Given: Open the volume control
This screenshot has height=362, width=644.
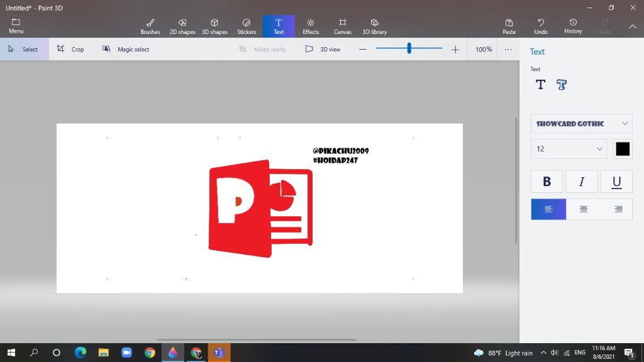Looking at the screenshot, I should click(x=555, y=353).
